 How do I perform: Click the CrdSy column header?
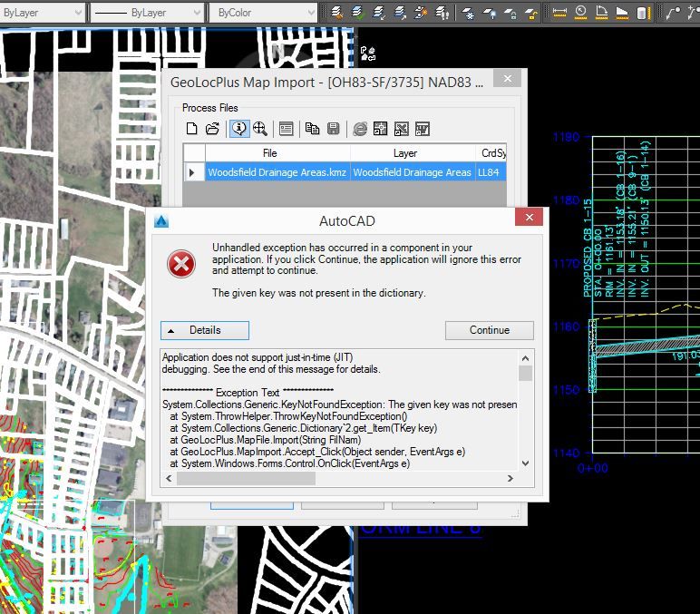491,153
